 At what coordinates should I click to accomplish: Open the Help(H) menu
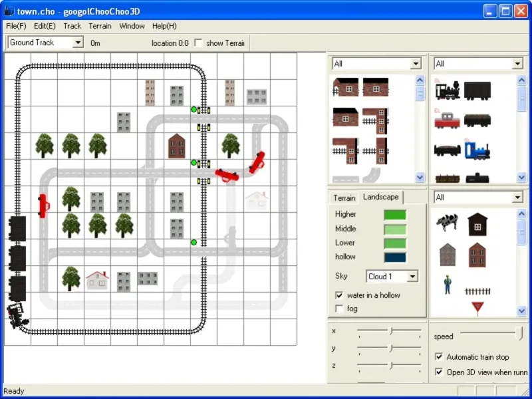[164, 26]
